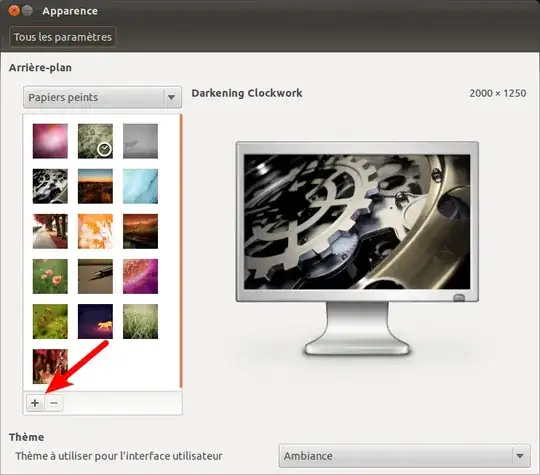Screen dimensions: 540x475
Task: Select the glowing horse on blue wallpaper
Action: click(95, 322)
